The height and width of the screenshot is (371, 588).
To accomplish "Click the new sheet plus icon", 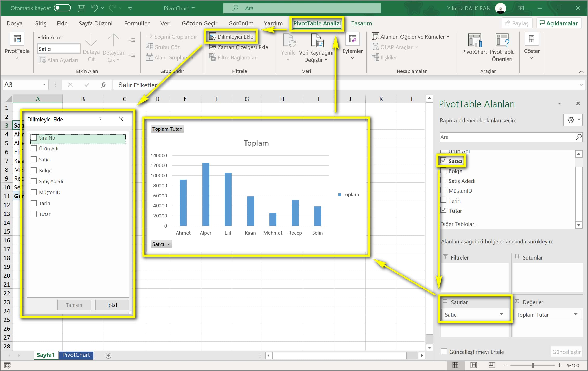I will (x=108, y=355).
